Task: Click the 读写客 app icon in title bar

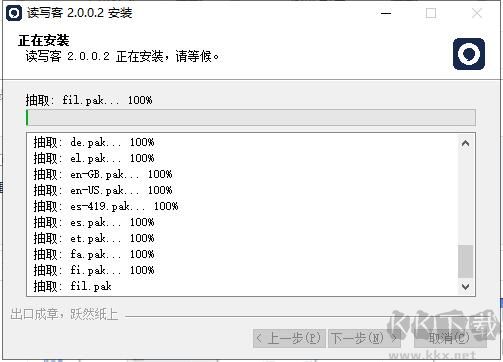Action: tap(14, 13)
